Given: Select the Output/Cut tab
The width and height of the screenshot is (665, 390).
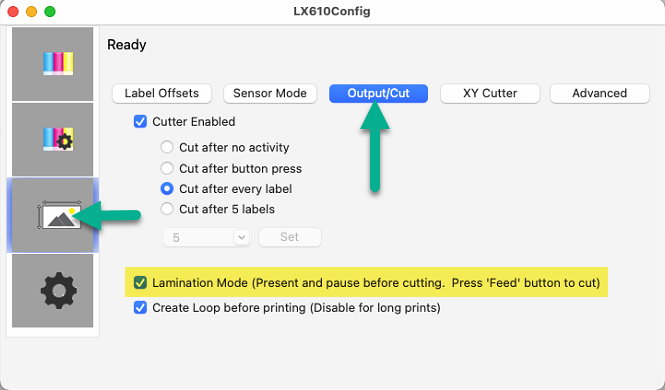Looking at the screenshot, I should coord(378,93).
